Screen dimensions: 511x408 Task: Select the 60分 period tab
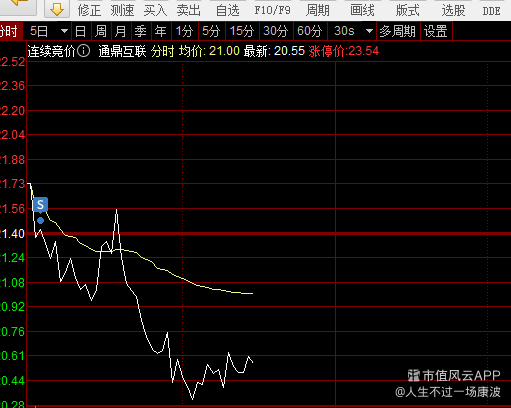pyautogui.click(x=309, y=31)
